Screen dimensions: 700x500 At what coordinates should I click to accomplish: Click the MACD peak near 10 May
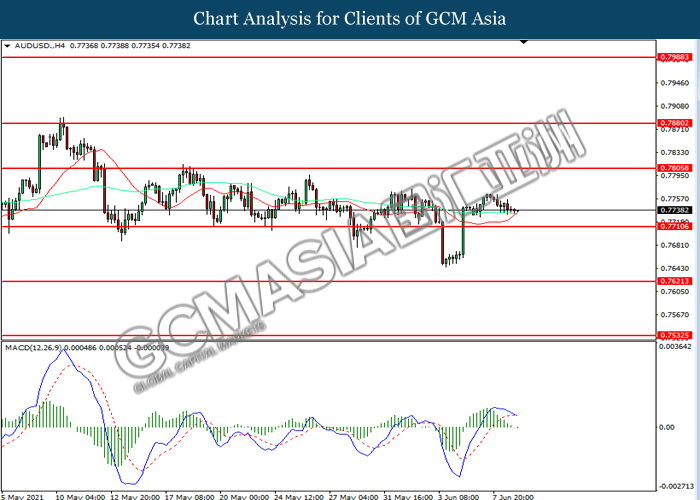65,352
